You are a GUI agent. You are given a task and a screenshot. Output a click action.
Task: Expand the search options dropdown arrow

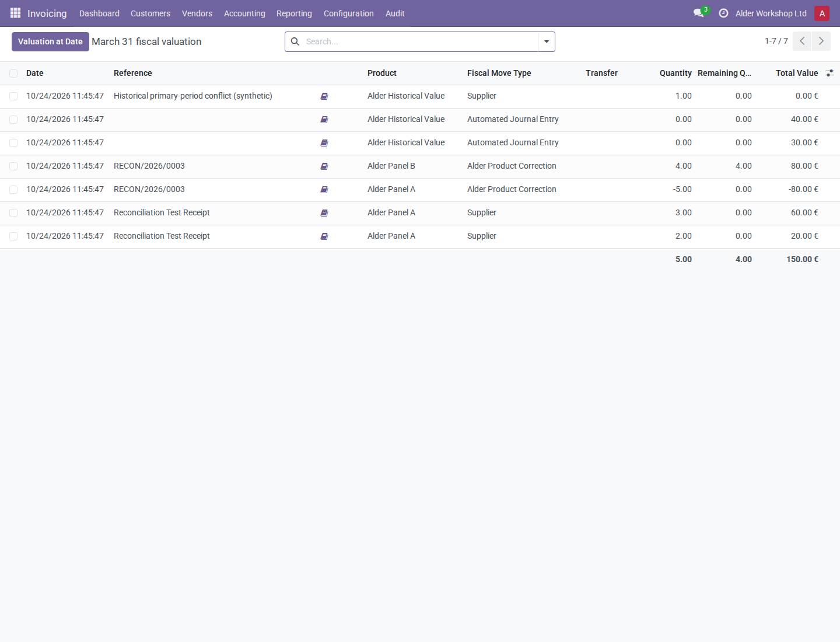point(547,41)
